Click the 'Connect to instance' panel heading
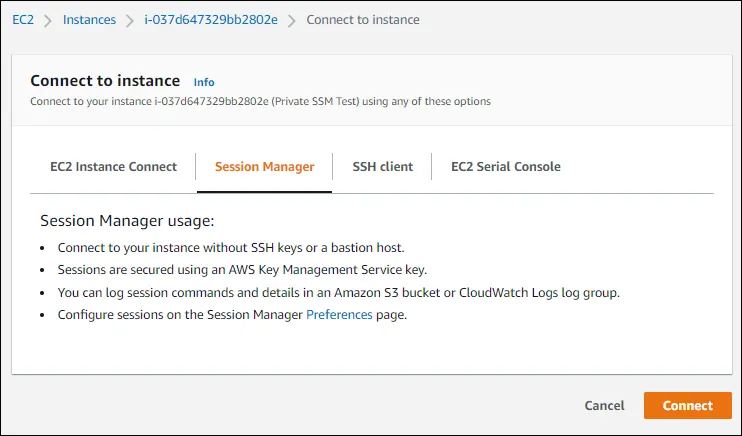742x436 pixels. (105, 81)
